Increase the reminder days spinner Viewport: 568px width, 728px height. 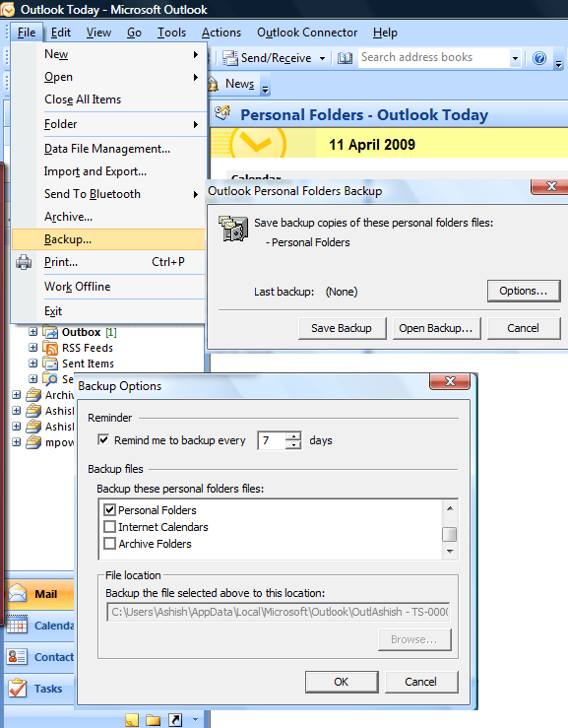click(x=293, y=436)
